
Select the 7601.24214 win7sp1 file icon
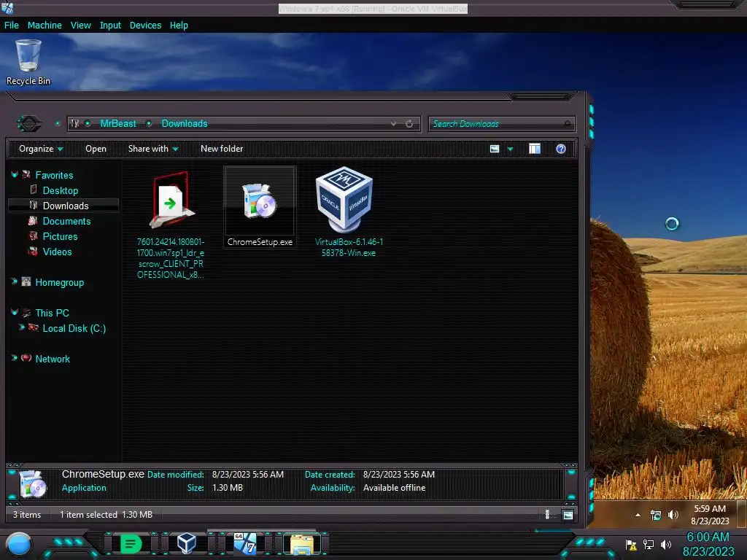(171, 200)
